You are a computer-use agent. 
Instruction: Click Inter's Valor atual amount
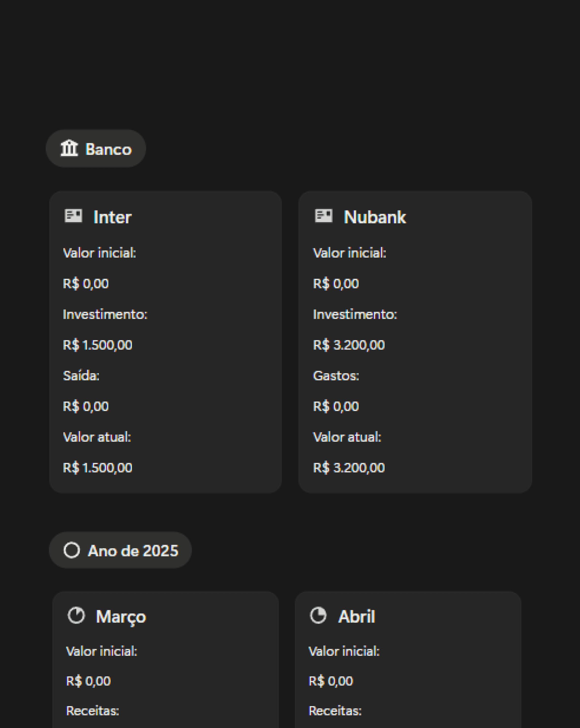click(x=98, y=468)
